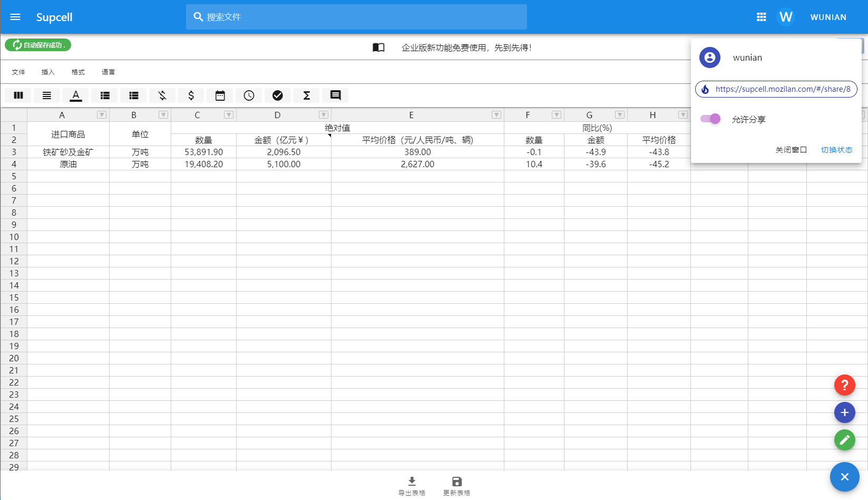
Task: Open column H filter dropdown
Action: pyautogui.click(x=683, y=115)
